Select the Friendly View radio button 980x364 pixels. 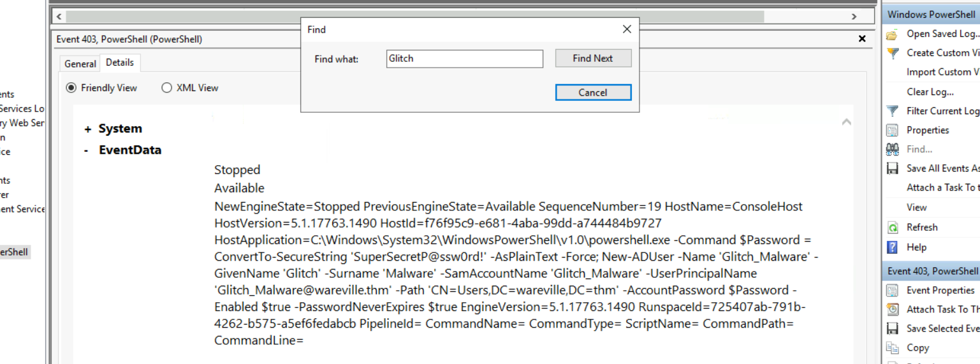click(71, 88)
